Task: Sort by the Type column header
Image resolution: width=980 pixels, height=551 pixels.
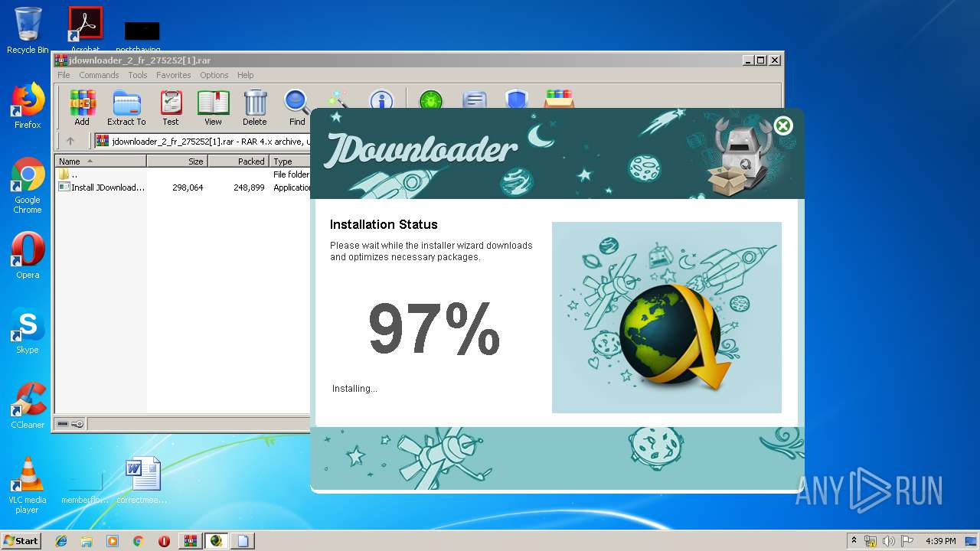Action: pyautogui.click(x=291, y=161)
